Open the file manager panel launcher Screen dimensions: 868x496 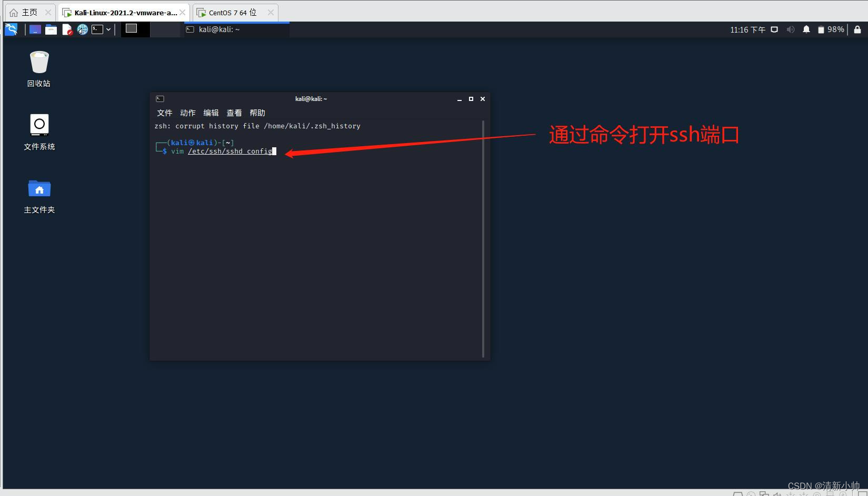click(x=51, y=29)
